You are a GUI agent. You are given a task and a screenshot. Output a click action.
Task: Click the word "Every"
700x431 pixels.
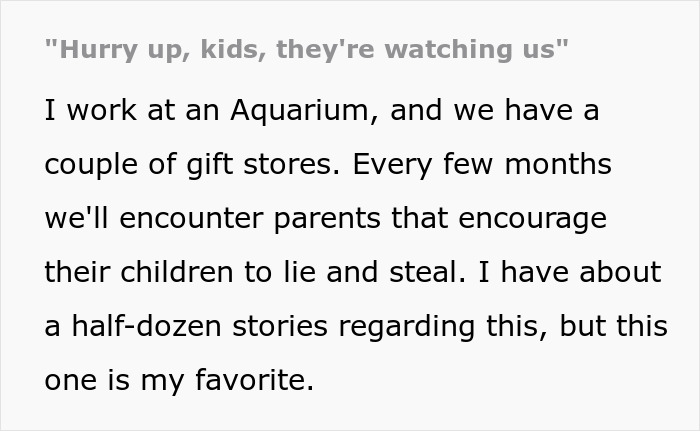(x=410, y=165)
